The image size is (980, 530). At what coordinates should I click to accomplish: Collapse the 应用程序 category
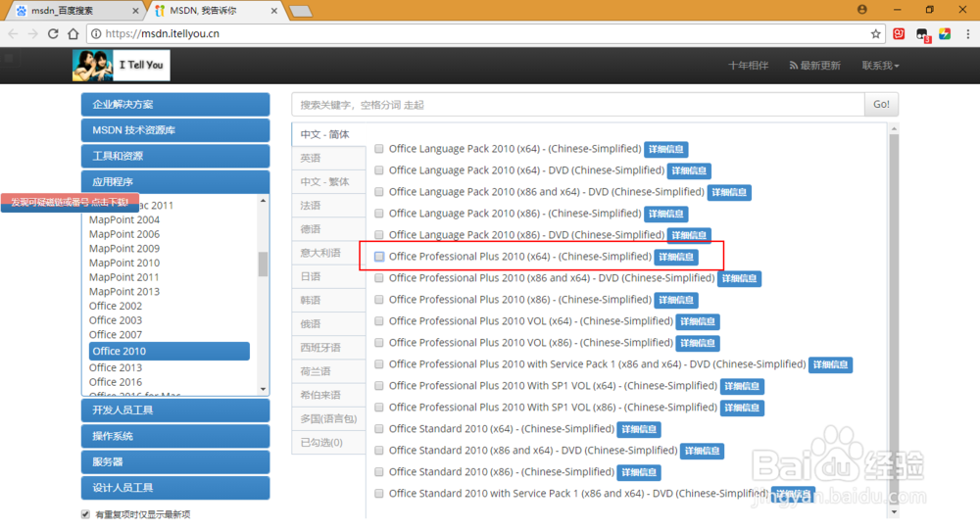tap(175, 182)
